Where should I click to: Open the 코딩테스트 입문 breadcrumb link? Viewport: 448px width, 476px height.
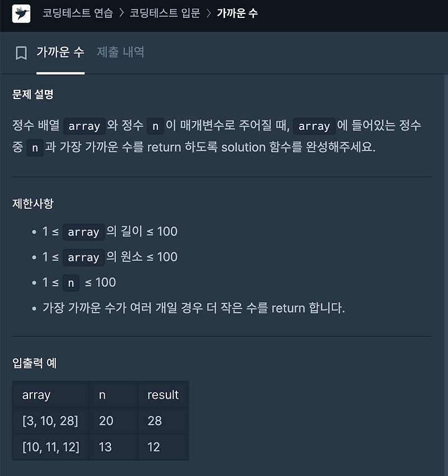point(165,15)
